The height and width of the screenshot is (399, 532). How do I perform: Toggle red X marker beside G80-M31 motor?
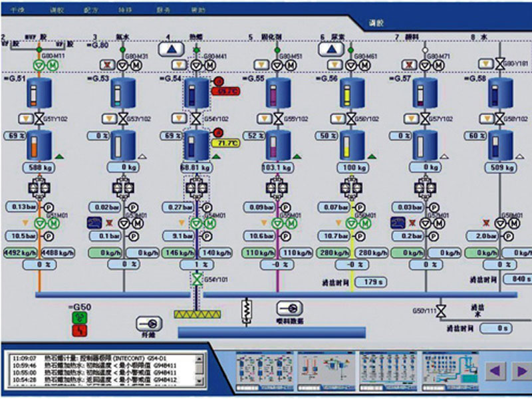[106, 65]
